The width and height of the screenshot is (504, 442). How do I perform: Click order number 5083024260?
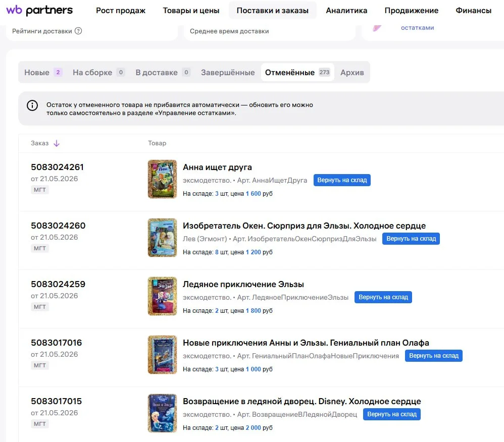pos(58,226)
